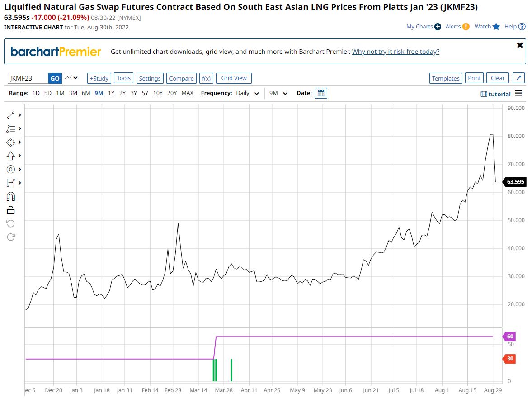Click the undo arrow icon
Image resolution: width=532 pixels, height=403 pixels.
pos(11,223)
